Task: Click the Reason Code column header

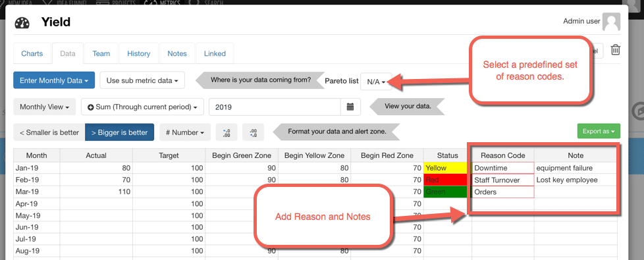Action: click(x=503, y=156)
